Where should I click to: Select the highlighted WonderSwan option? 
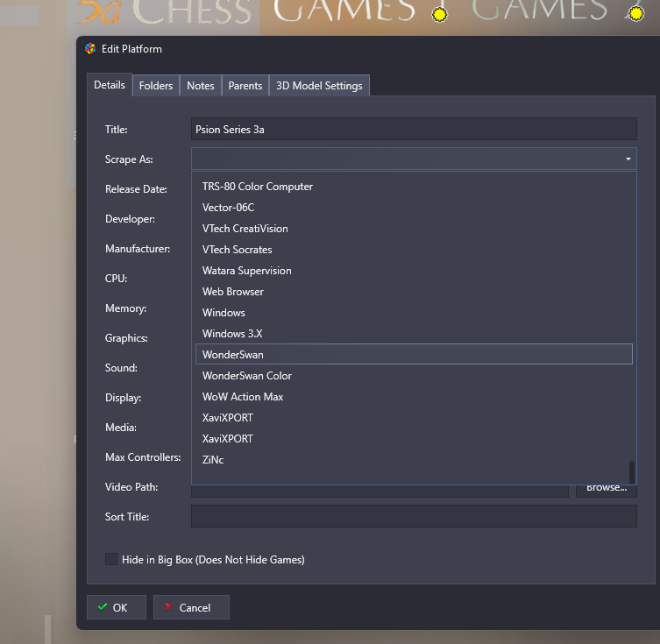(414, 354)
